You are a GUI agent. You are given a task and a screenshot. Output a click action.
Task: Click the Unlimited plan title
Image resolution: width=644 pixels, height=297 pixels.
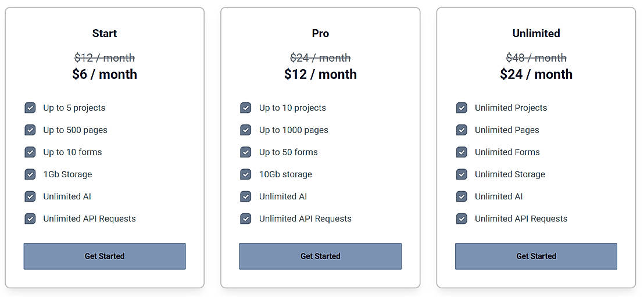(x=536, y=34)
